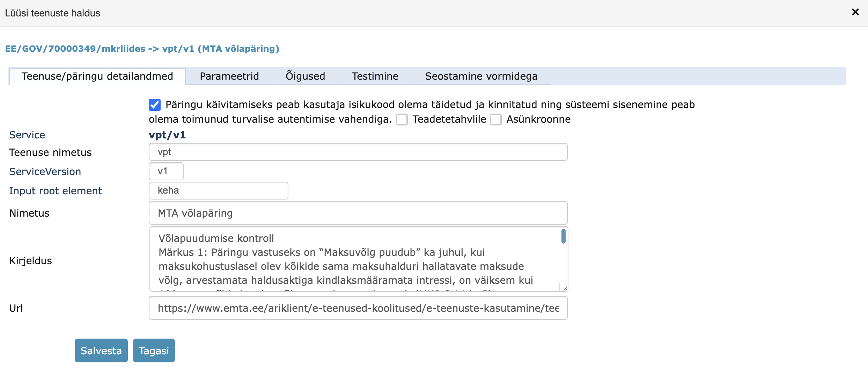868x369 pixels.
Task: Go to the Testimine tab
Action: point(375,76)
